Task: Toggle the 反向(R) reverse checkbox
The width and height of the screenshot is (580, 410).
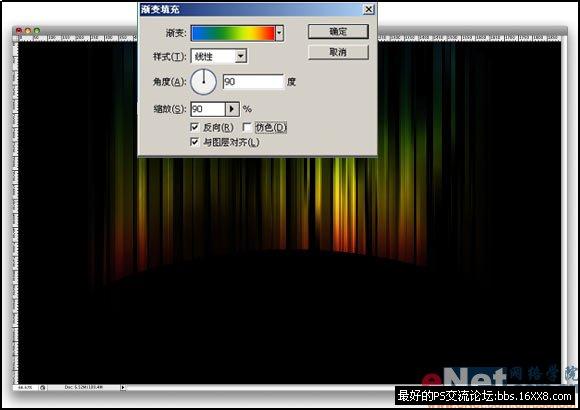Action: click(195, 127)
